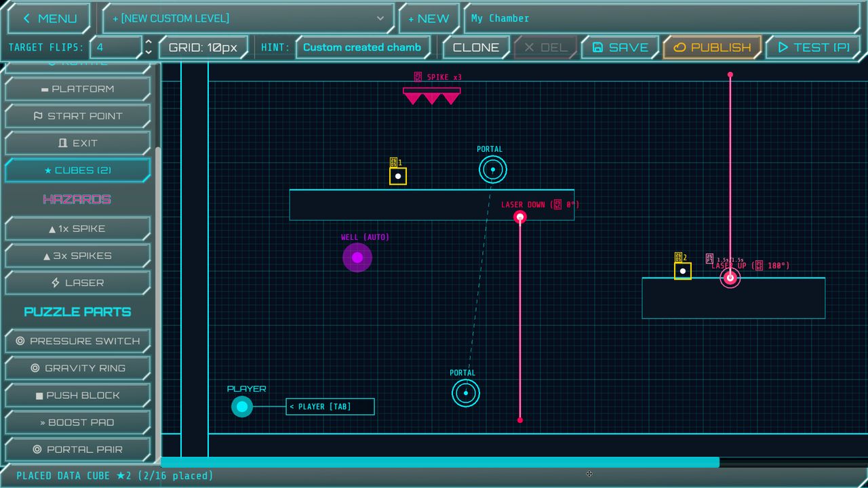Click the Placed Data Cube status message

(x=115, y=476)
